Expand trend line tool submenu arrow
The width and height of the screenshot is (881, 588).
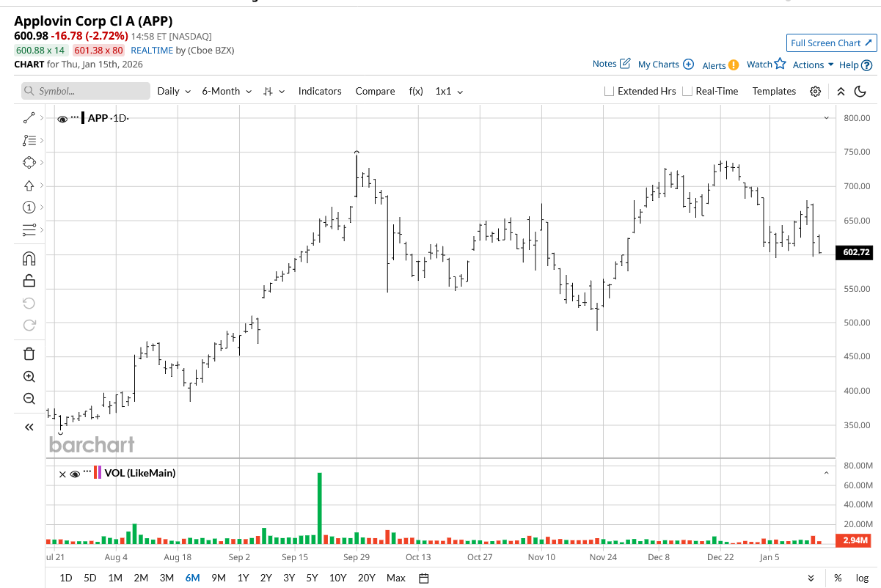[x=41, y=117]
